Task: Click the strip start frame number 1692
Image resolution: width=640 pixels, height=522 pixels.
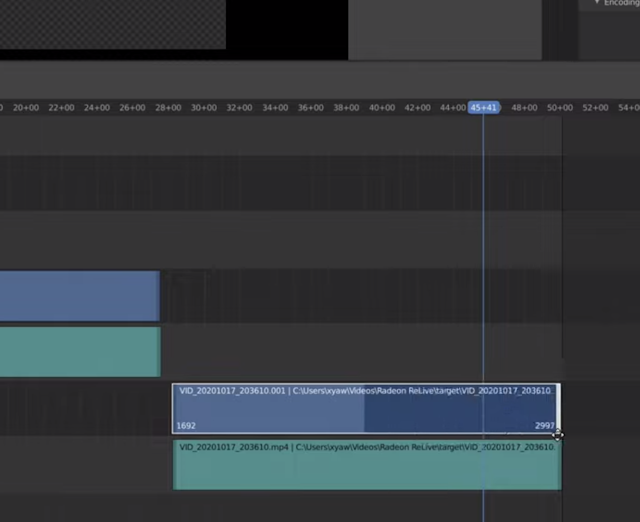Action: 186,426
